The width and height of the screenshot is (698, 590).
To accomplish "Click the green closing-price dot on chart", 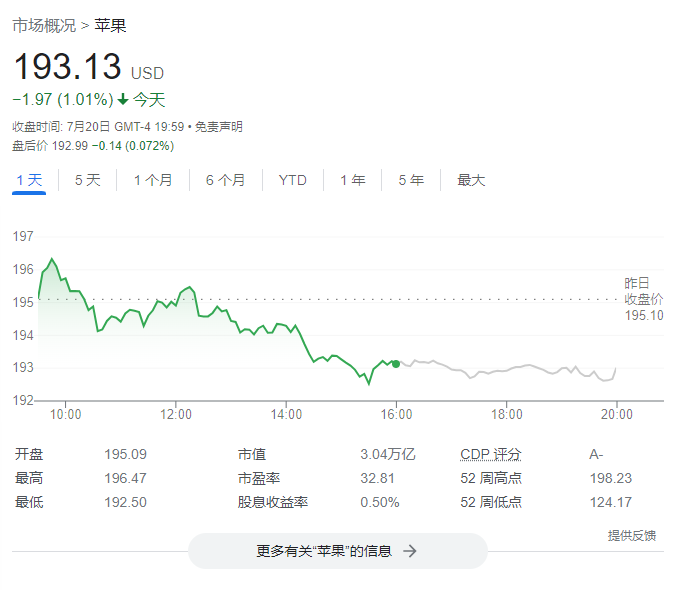I will tap(396, 363).
